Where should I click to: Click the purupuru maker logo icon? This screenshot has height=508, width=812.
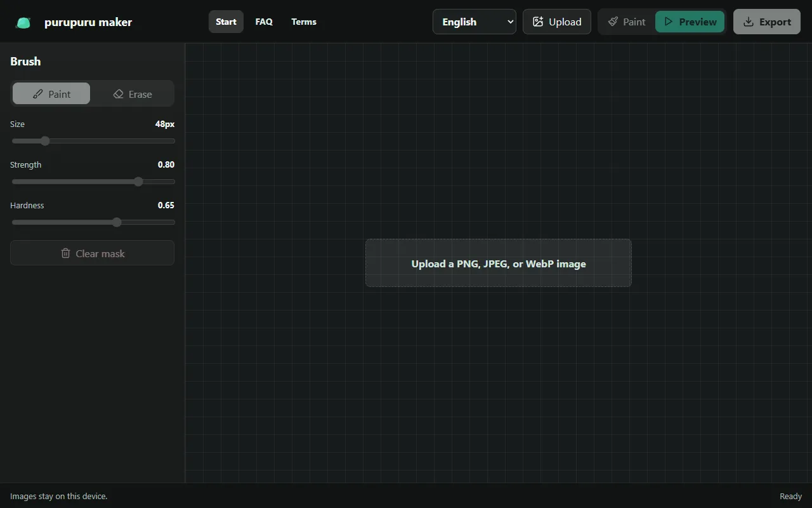tap(23, 22)
